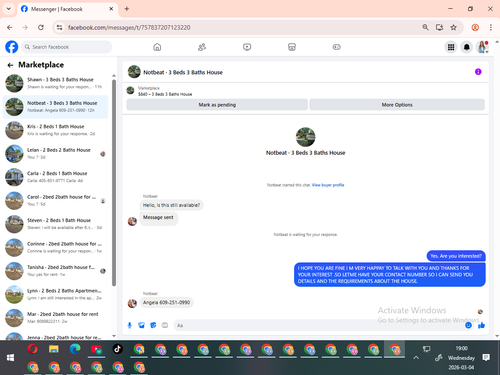Open the Facebook menu grid icon
The width and height of the screenshot is (500, 375).
451,47
